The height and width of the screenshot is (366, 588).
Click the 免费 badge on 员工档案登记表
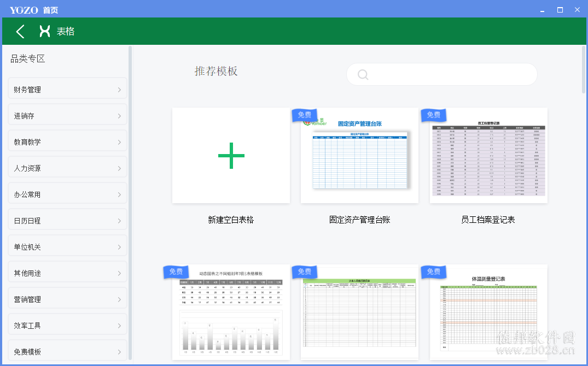coord(434,115)
